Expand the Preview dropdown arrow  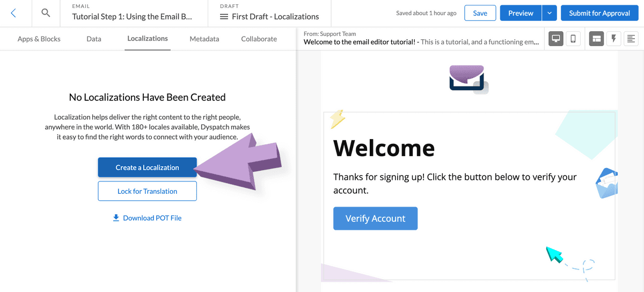pos(549,13)
